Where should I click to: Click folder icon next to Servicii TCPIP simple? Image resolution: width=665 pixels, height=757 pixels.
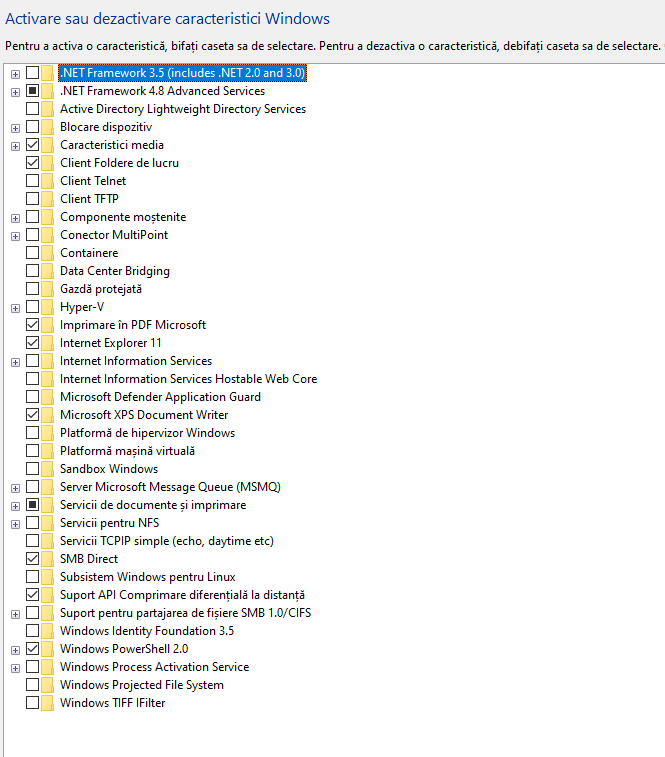pyautogui.click(x=47, y=541)
